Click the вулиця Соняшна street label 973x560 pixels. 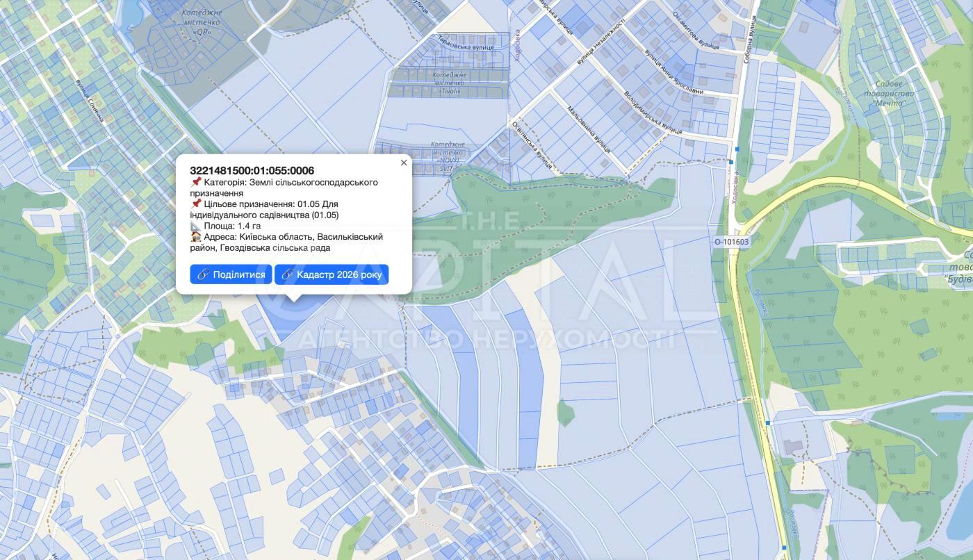click(x=91, y=102)
